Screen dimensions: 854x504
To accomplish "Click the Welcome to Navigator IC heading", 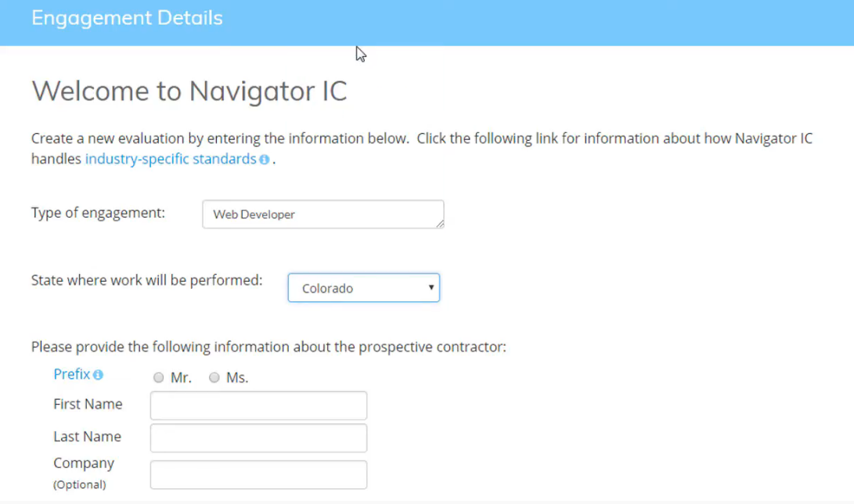I will tap(189, 92).
